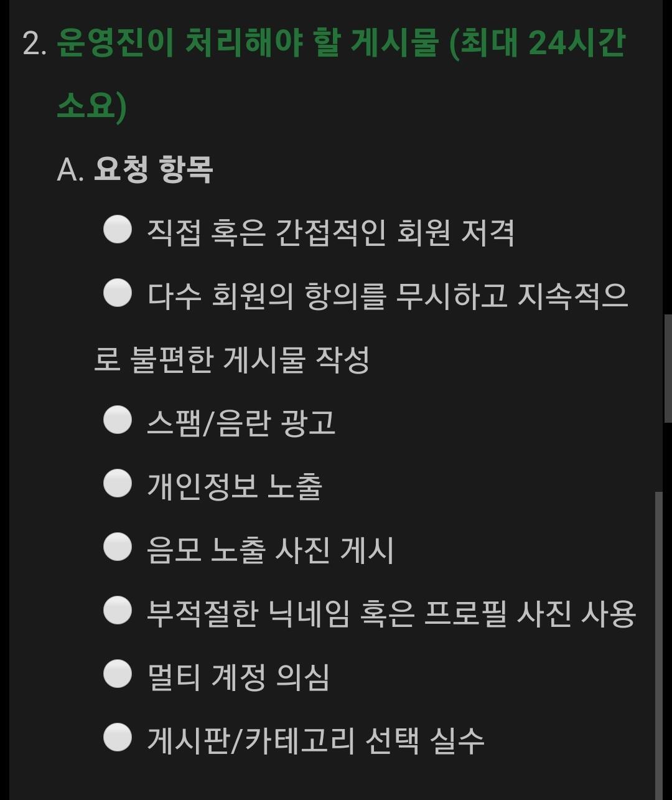Screen dimensions: 672x800
Task: Tap the text '직접 혹은 간접적인 회원 저격'
Action: (330, 232)
